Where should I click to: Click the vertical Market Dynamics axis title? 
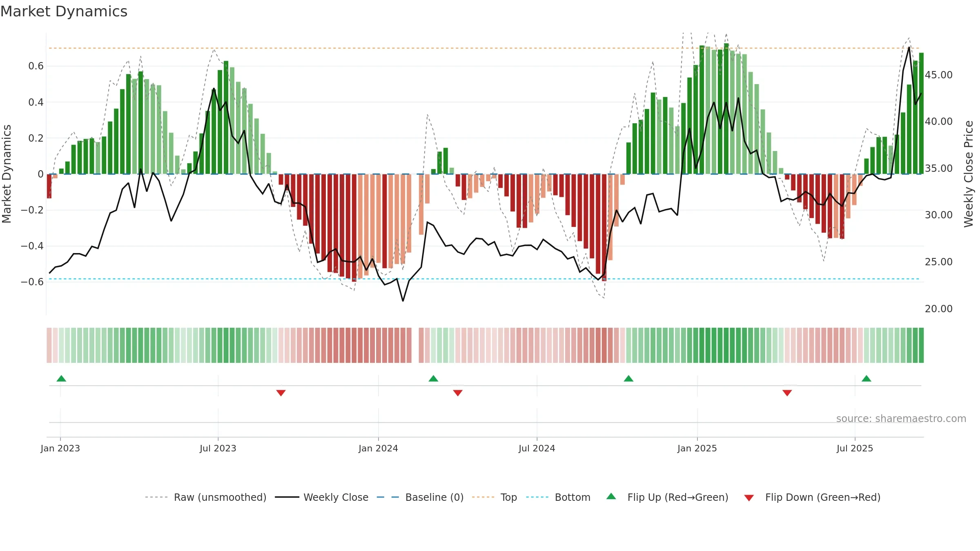click(x=7, y=174)
